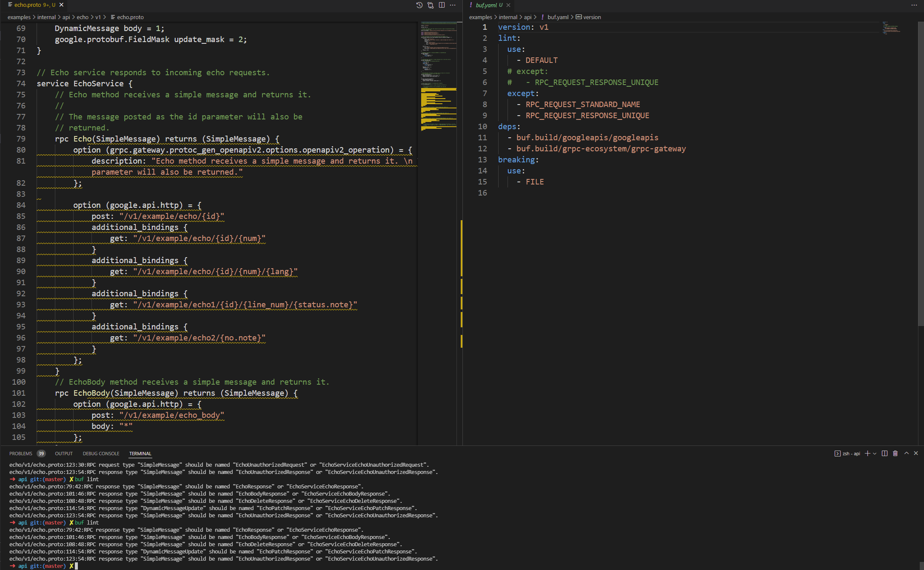Image resolution: width=924 pixels, height=570 pixels.
Task: Split the terminal pane
Action: pyautogui.click(x=884, y=454)
